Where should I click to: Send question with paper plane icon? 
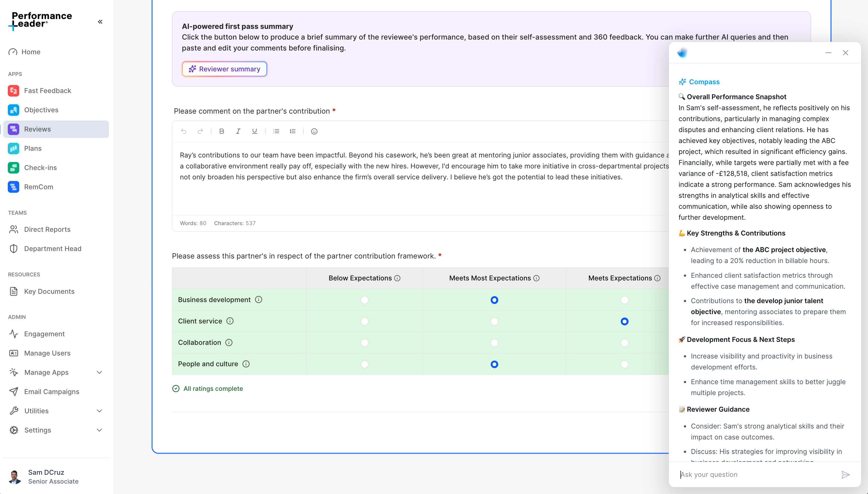click(845, 475)
